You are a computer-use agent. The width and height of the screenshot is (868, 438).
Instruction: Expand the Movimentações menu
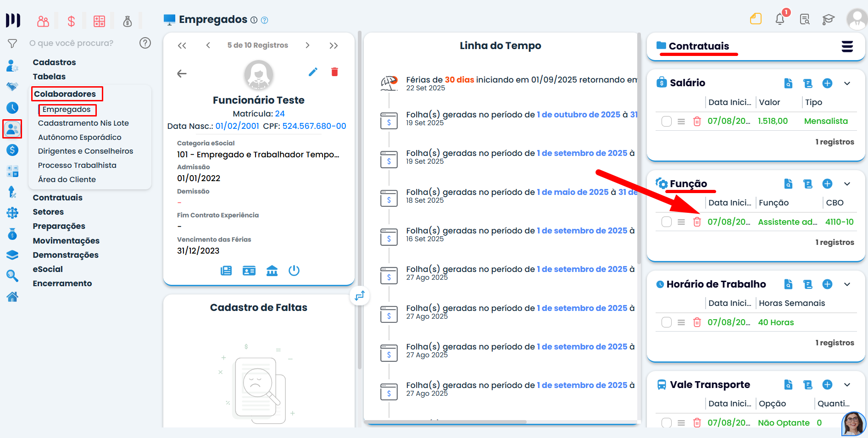(x=66, y=241)
